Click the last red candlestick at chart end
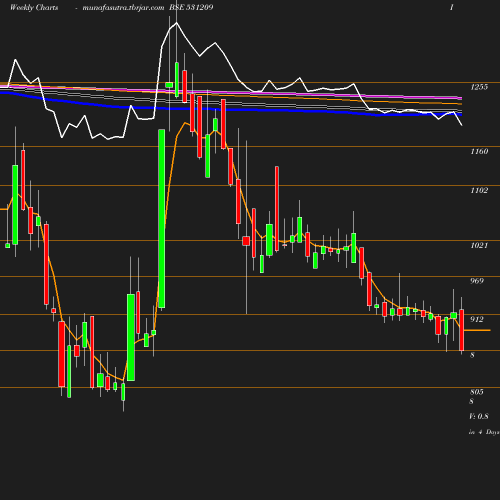Viewport: 500px width, 500px height. click(462, 330)
